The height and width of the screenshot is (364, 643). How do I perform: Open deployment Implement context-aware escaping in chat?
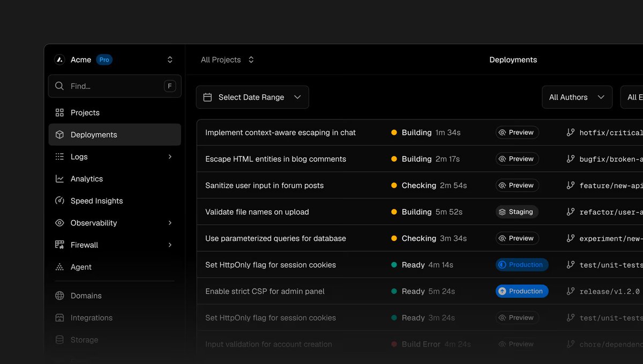pyautogui.click(x=280, y=133)
